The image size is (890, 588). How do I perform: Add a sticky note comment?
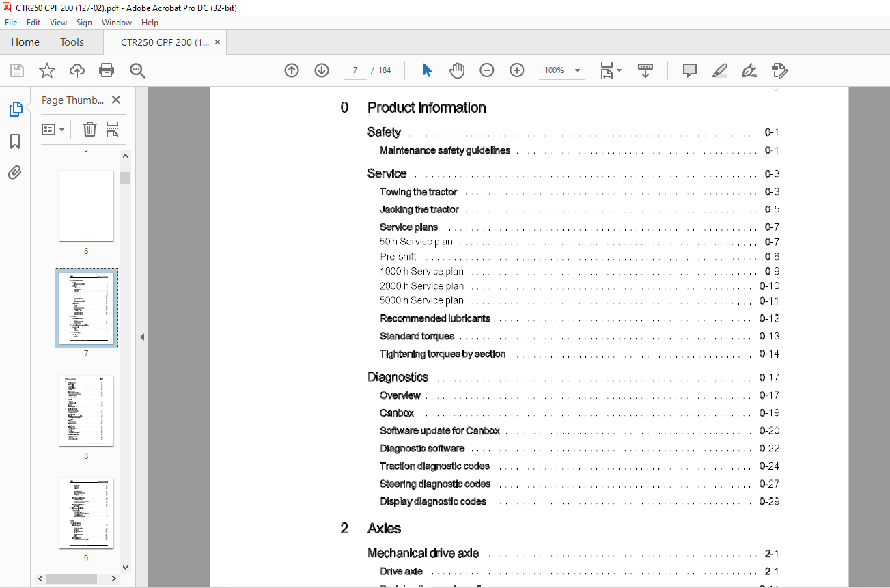[x=690, y=70]
